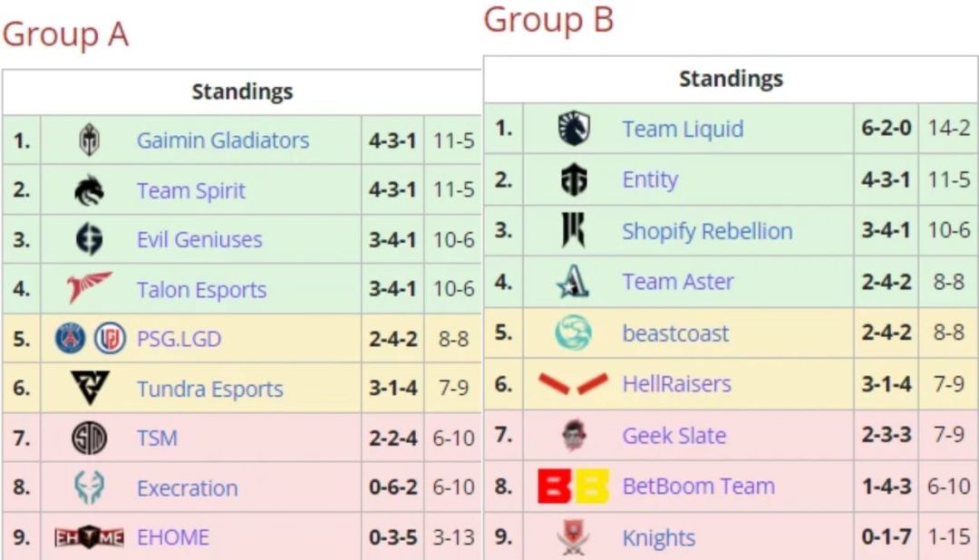979x560 pixels.
Task: Click the Tundra Esports logo icon
Action: (x=89, y=389)
